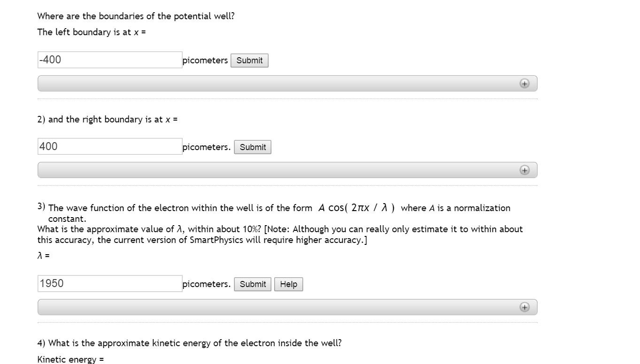The image size is (640, 364).
Task: Submit the right boundary answer of 400
Action: 253,147
